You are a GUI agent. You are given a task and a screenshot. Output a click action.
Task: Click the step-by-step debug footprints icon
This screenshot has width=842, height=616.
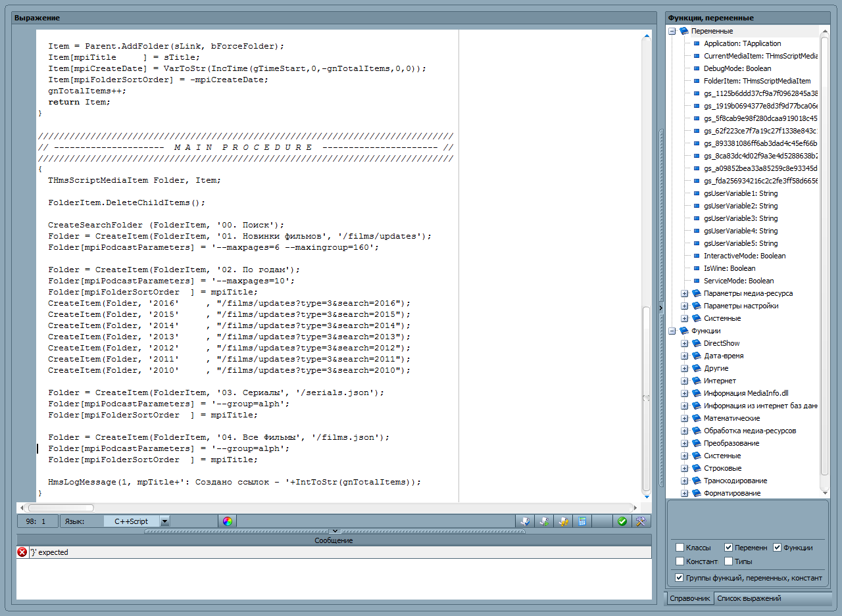tap(564, 521)
